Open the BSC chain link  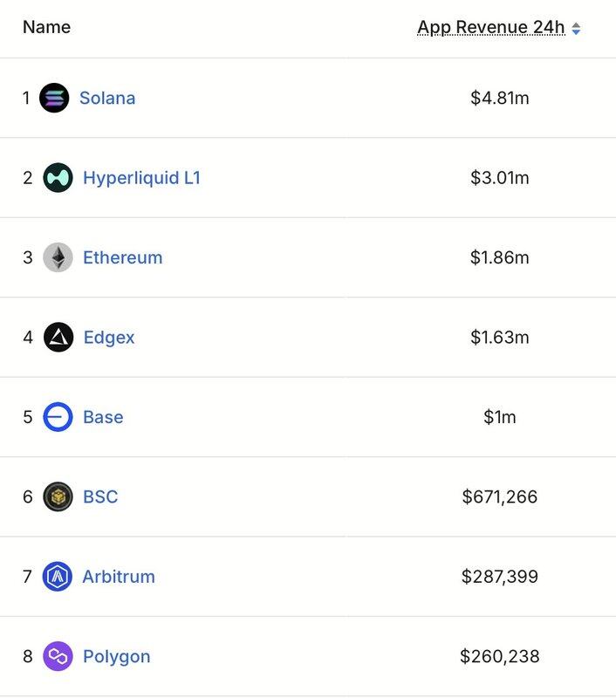(x=100, y=496)
